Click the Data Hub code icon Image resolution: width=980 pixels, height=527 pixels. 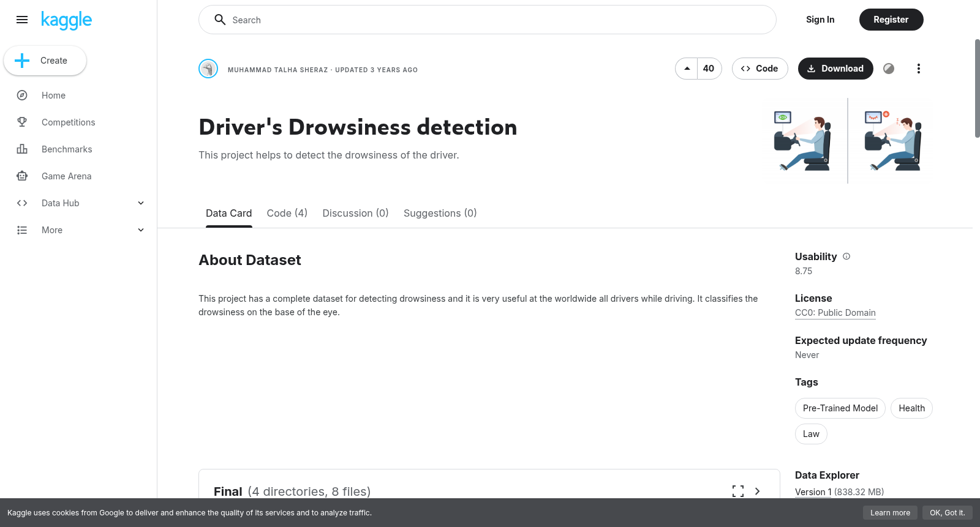click(x=22, y=203)
